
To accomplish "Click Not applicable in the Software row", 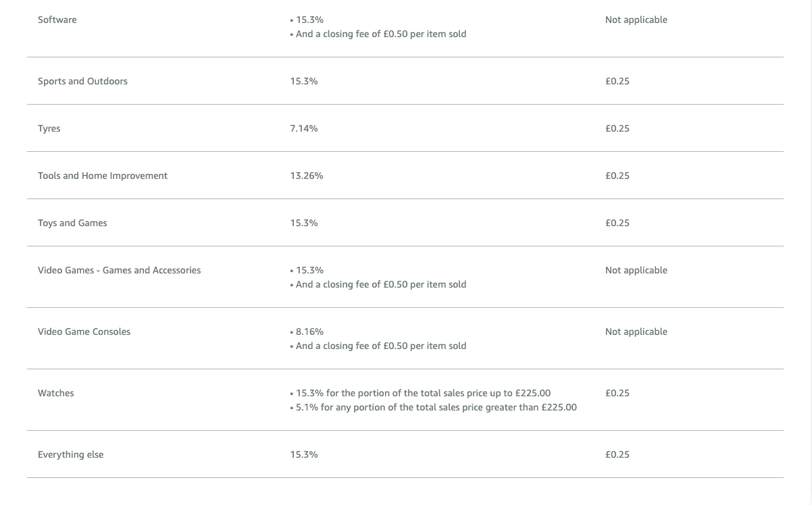I will click(x=636, y=20).
